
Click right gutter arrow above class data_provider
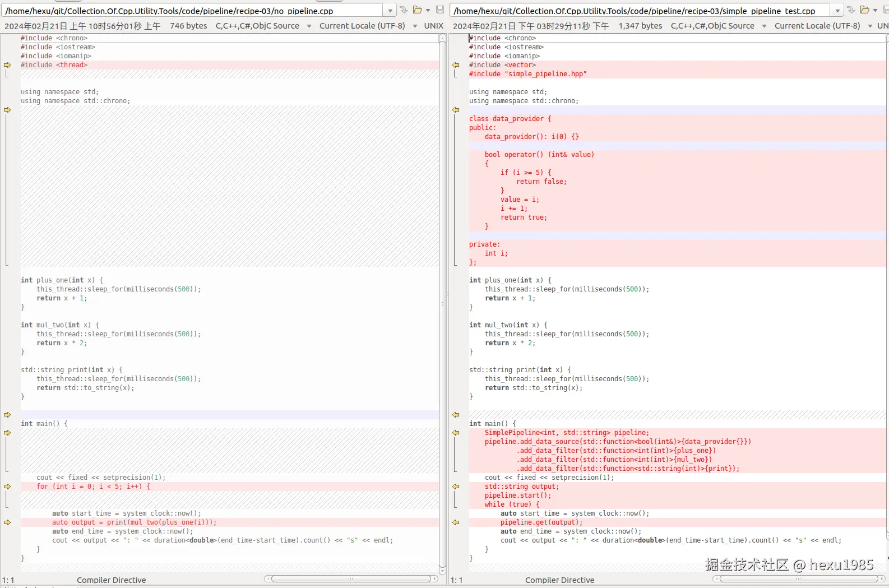tap(456, 110)
